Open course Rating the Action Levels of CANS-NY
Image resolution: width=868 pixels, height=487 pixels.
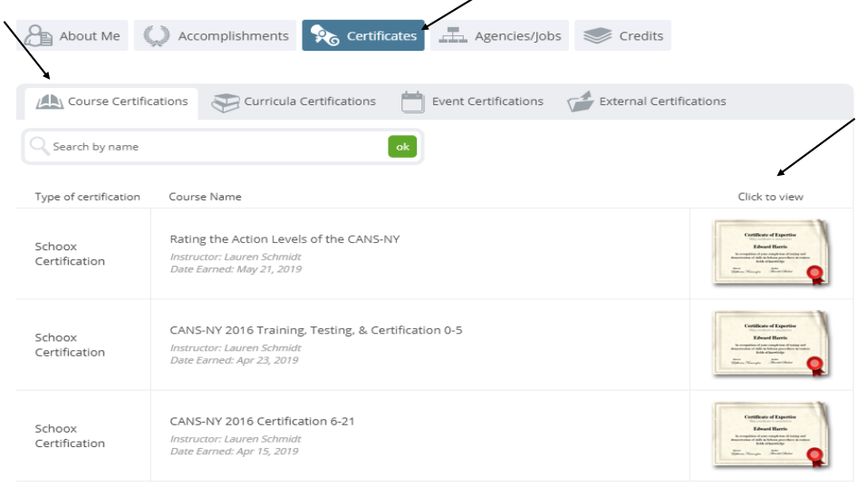[x=285, y=239]
